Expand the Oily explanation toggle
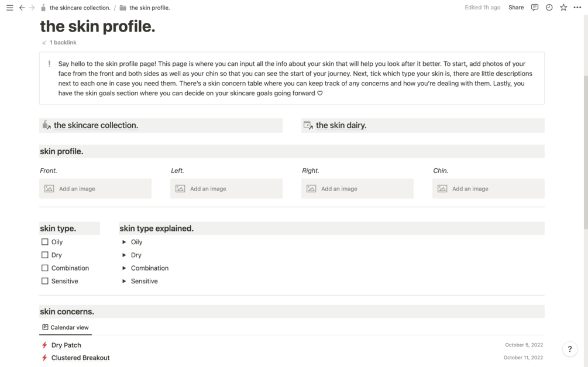Image resolution: width=588 pixels, height=367 pixels. [x=124, y=242]
